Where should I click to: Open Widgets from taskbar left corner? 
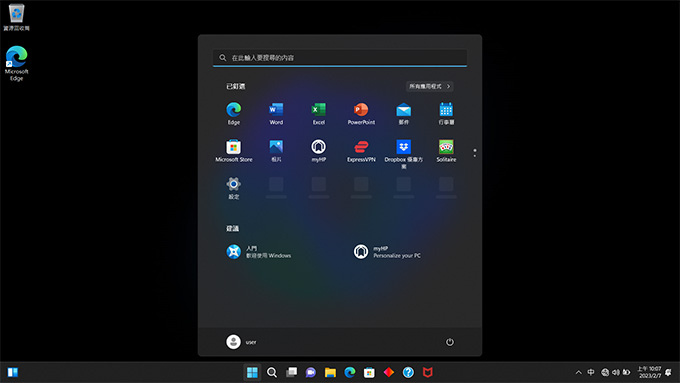pyautogui.click(x=13, y=372)
